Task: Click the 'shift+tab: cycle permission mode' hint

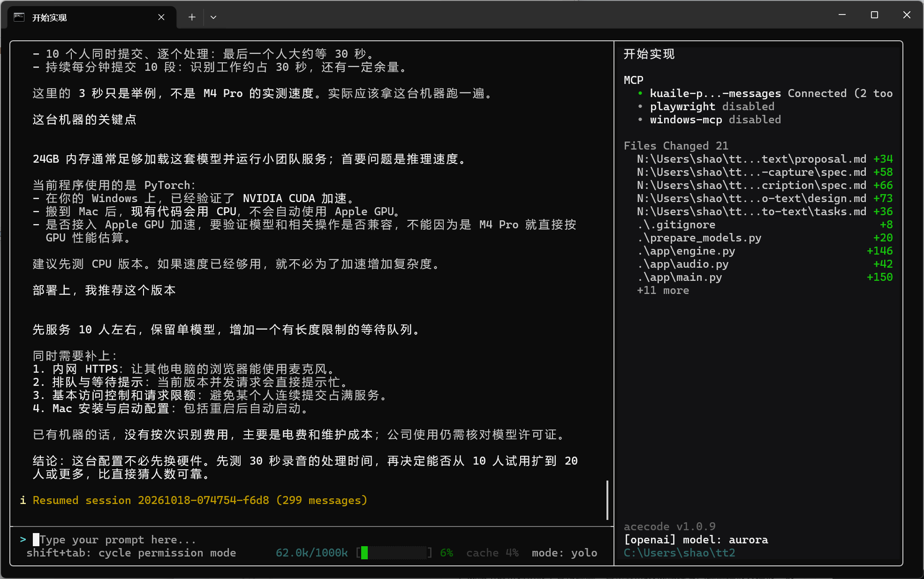Action: click(131, 553)
